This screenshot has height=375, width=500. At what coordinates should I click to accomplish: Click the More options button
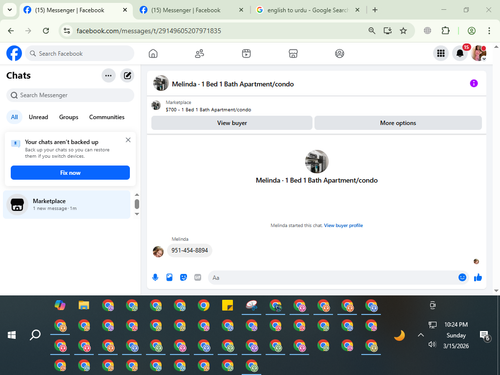coord(398,123)
